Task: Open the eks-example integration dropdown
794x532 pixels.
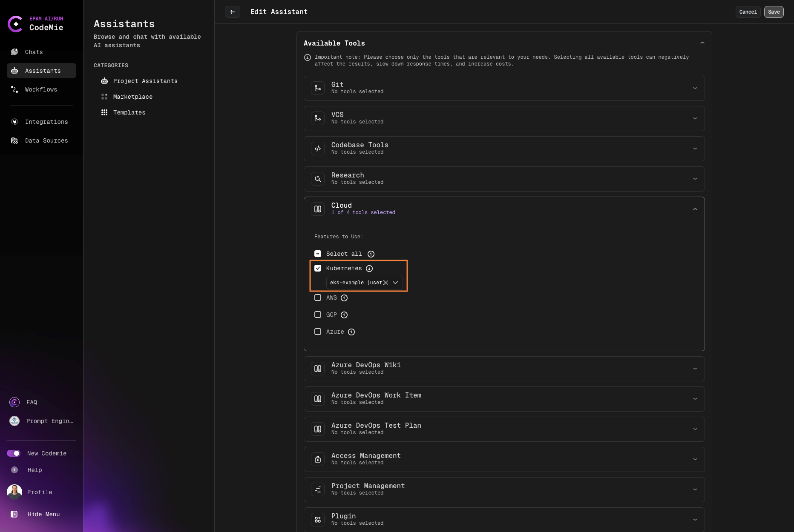Action: (395, 283)
